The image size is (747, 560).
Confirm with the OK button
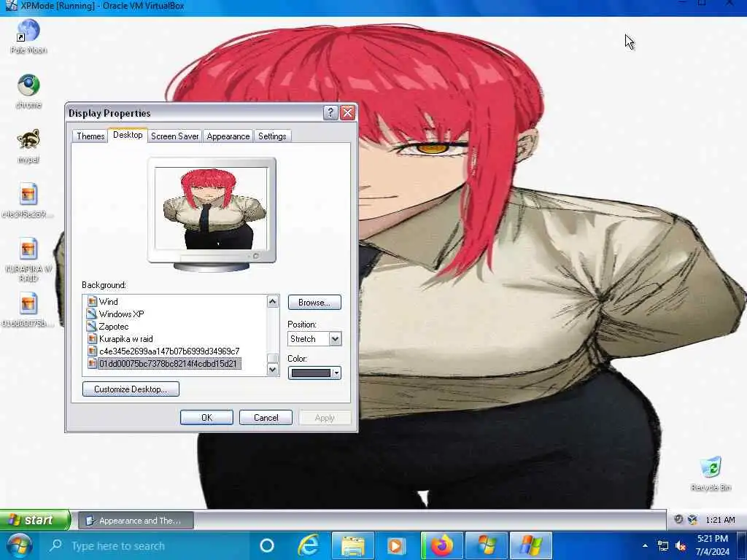(x=206, y=418)
